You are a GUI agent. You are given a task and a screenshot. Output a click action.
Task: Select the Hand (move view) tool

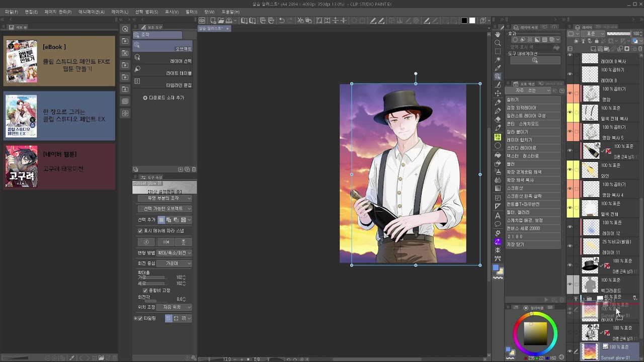click(498, 34)
